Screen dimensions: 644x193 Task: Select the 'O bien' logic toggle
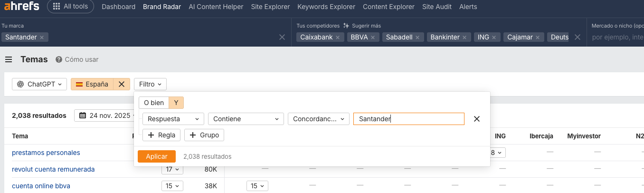[153, 103]
